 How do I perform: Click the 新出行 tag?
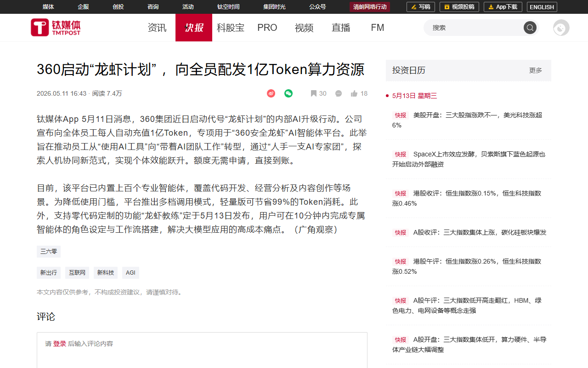point(49,273)
